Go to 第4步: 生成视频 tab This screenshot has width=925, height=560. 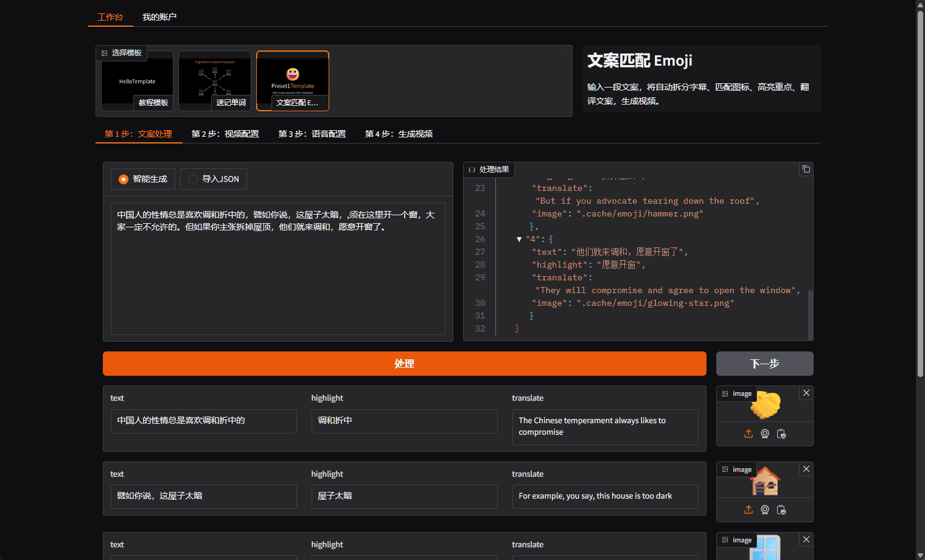coord(399,134)
